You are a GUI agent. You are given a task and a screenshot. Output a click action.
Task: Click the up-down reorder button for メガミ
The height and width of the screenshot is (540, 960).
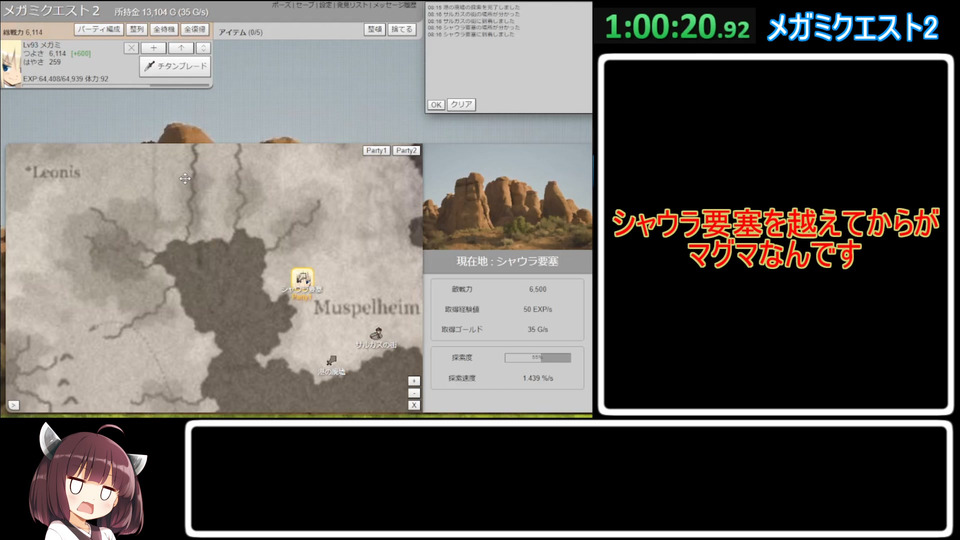tap(203, 48)
